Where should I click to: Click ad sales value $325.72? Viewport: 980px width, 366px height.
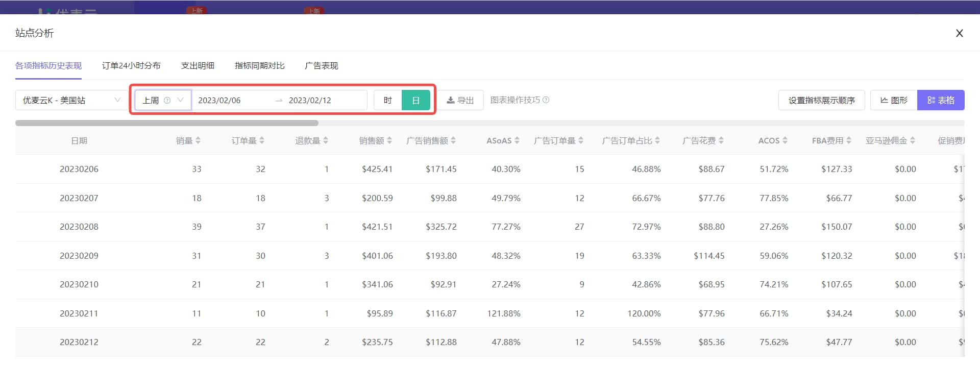coord(441,227)
